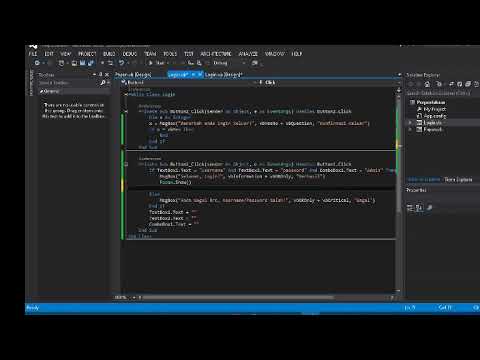Click the Open File toolbar icon
The width and height of the screenshot is (480, 360).
pyautogui.click(x=74, y=63)
